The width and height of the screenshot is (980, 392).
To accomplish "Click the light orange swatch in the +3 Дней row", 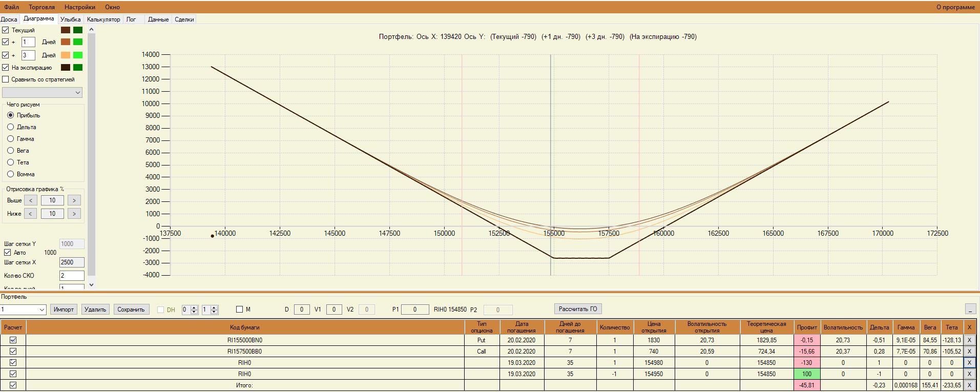I will pyautogui.click(x=66, y=55).
